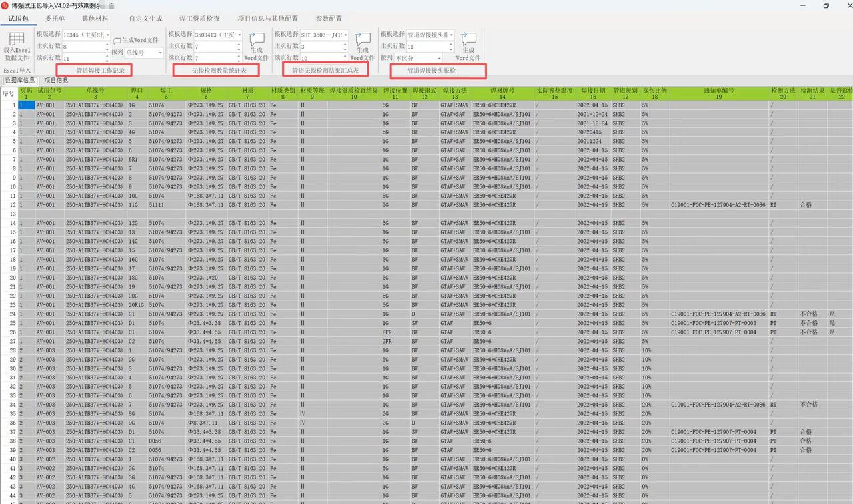Click 生成Word文件 icon in 管道无损检测结果汇总表 group

362,40
